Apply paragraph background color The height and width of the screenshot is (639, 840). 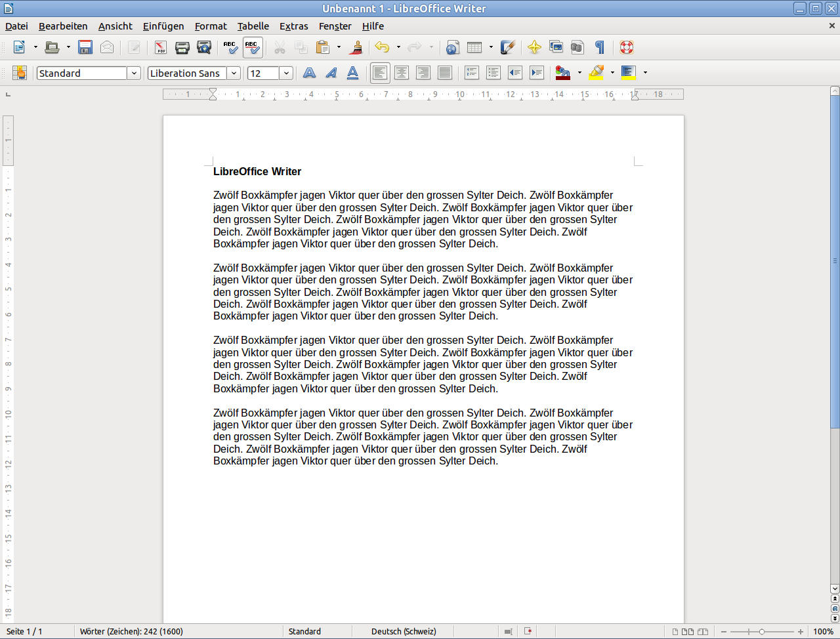point(629,73)
